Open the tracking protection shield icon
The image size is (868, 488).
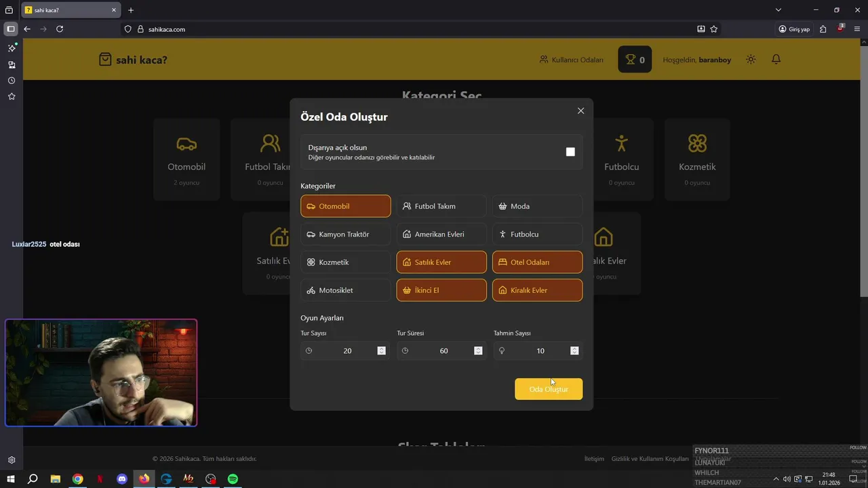[x=127, y=29]
